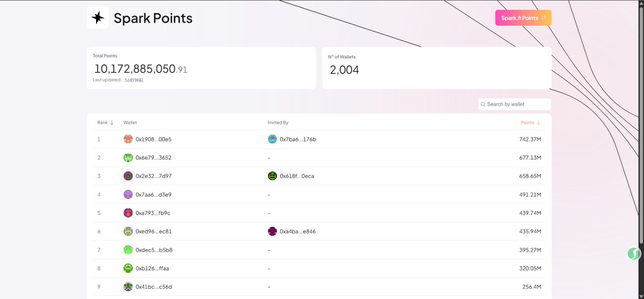
Task: Select the Invited By column header
Action: coord(278,122)
